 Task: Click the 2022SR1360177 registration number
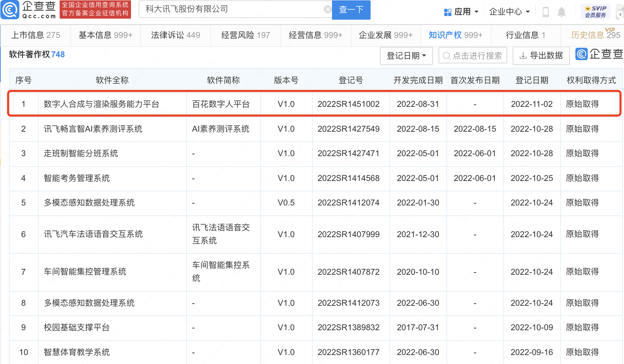pos(349,352)
